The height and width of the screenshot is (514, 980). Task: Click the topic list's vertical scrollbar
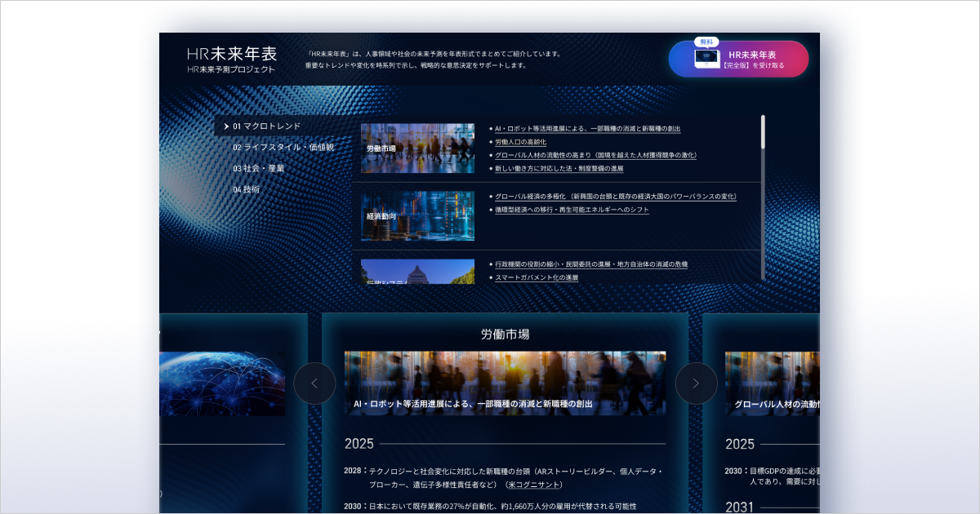pyautogui.click(x=763, y=197)
